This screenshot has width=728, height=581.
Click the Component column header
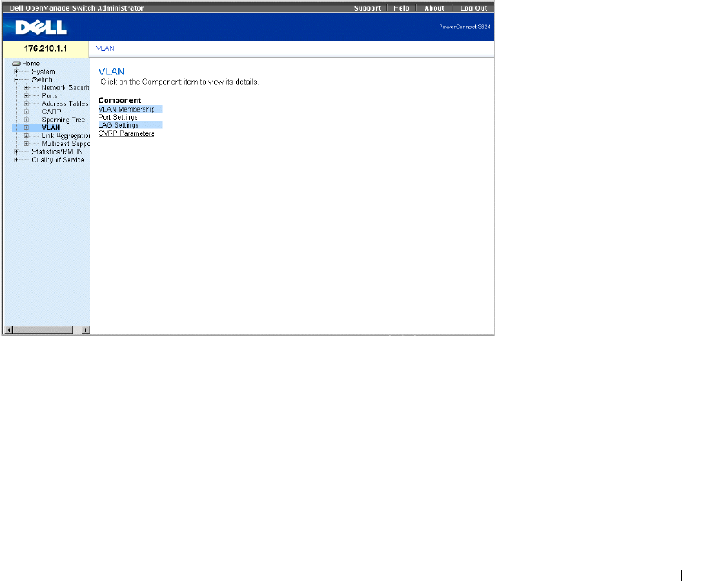pos(120,100)
